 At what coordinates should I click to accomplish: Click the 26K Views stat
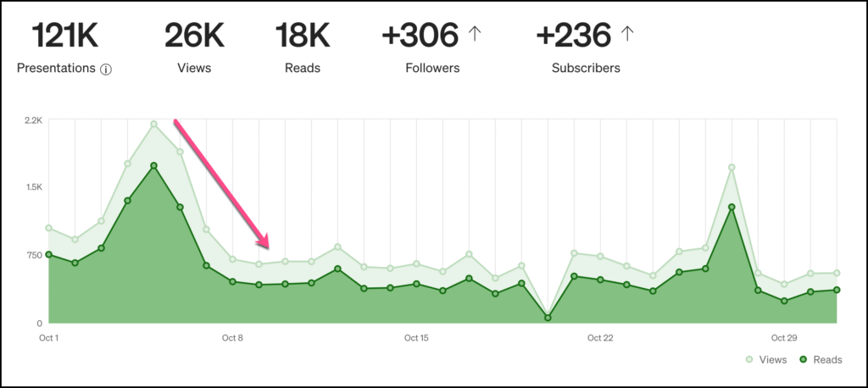pyautogui.click(x=194, y=36)
